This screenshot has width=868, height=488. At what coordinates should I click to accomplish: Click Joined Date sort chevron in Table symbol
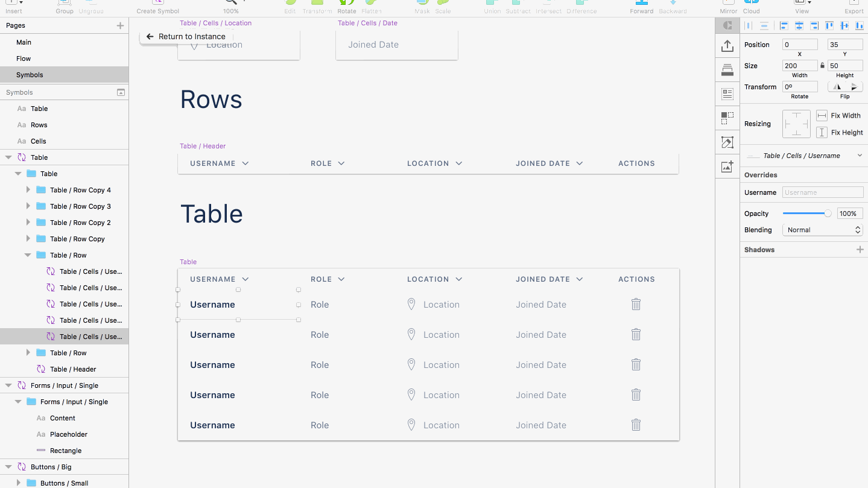(x=580, y=279)
